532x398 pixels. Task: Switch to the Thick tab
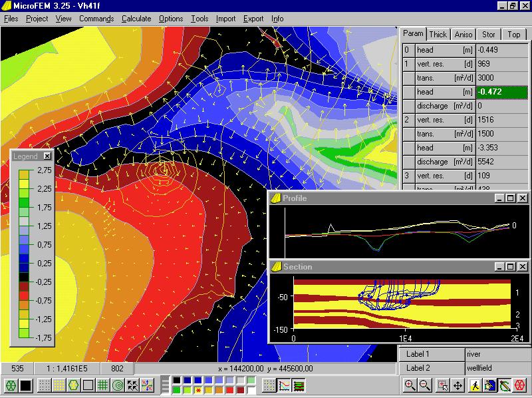click(438, 35)
